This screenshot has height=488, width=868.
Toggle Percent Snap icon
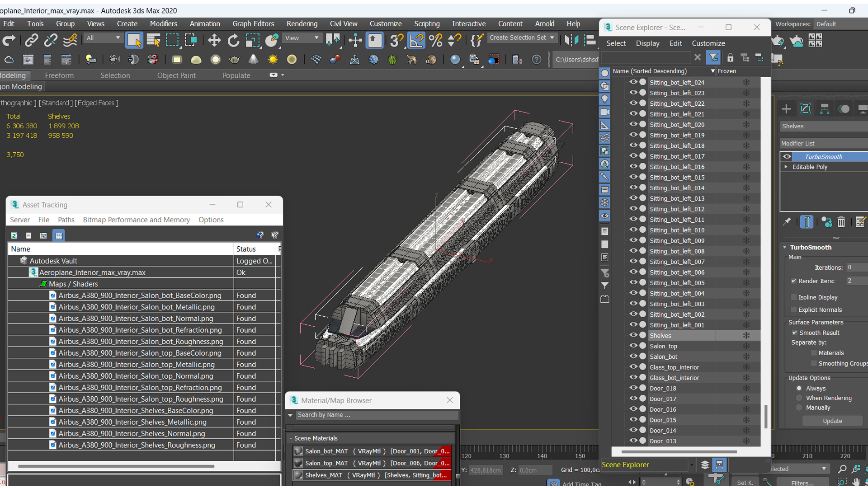point(435,40)
